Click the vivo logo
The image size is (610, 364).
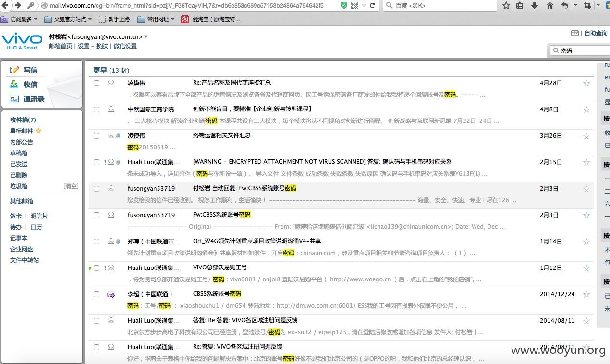point(22,40)
